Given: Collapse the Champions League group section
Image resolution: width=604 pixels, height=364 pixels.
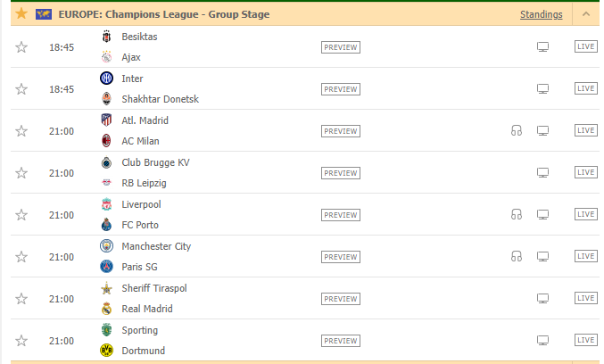Looking at the screenshot, I should (586, 14).
